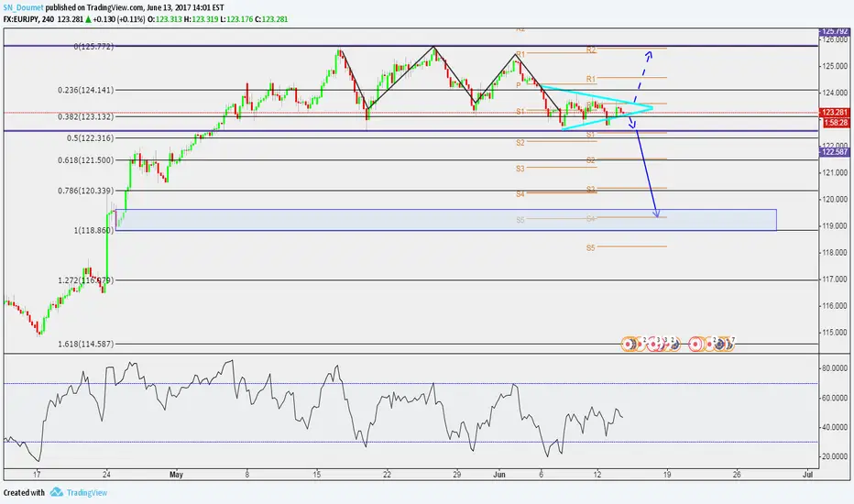Viewport: 854px width, 504px height.
Task: Click the 1.618(114.587) Fibonacci extension label
Action: 38,344
